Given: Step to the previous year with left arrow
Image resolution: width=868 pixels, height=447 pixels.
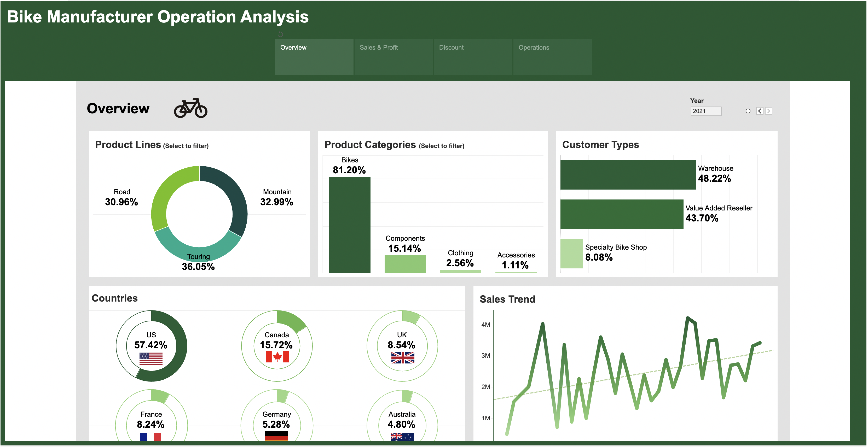Looking at the screenshot, I should 760,111.
